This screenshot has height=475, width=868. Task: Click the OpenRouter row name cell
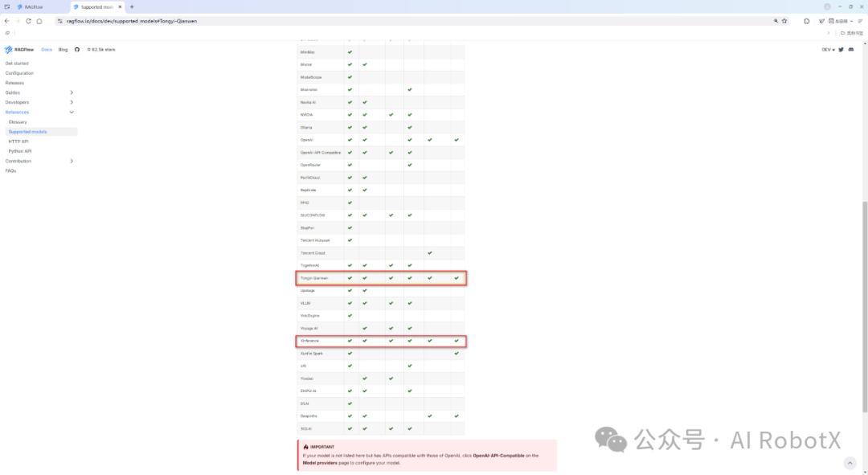[321, 165]
